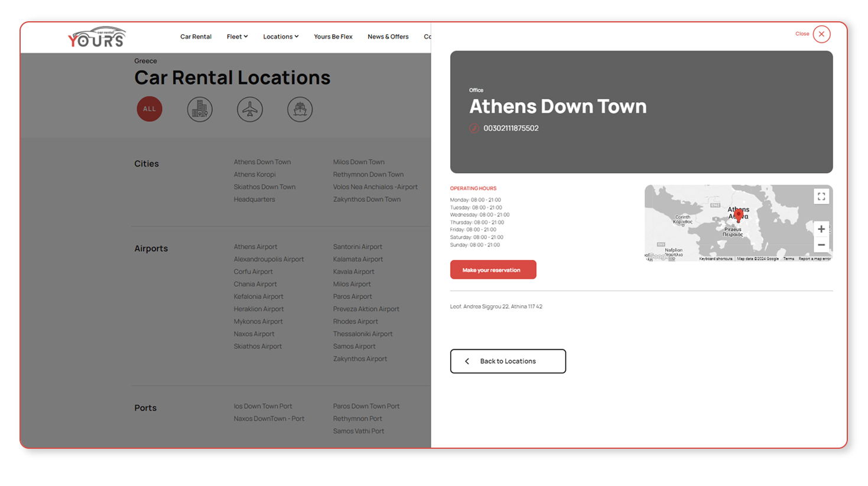Dial the office phone number 00302111875502
The width and height of the screenshot is (868, 486).
pyautogui.click(x=511, y=128)
